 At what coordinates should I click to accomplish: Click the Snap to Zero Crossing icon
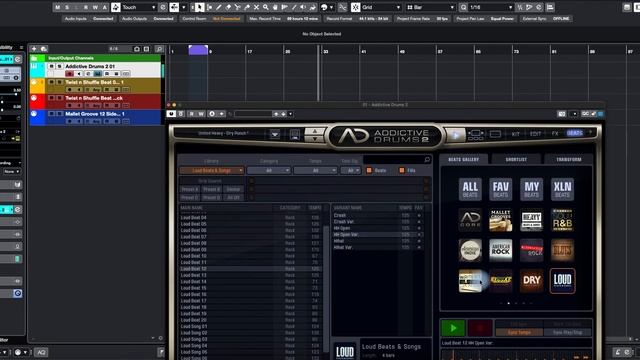pyautogui.click(x=342, y=7)
